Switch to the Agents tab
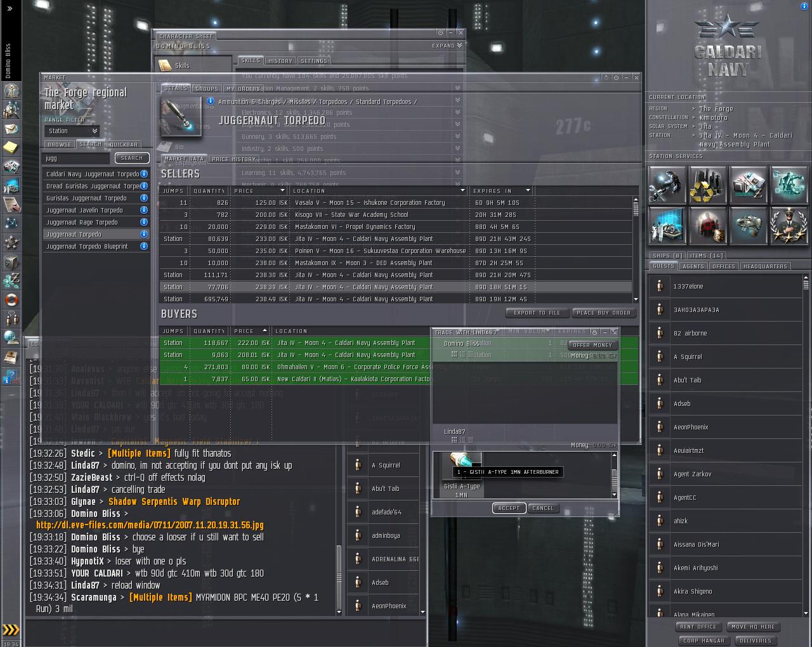 point(693,266)
